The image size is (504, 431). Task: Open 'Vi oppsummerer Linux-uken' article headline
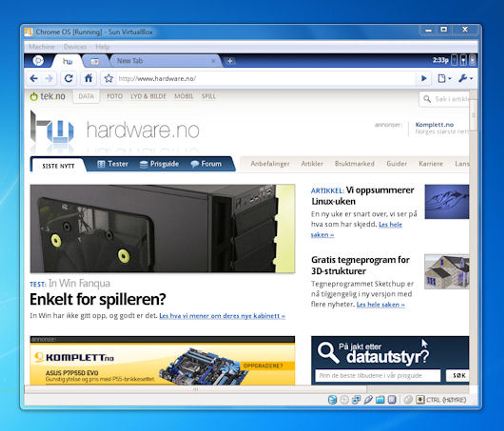[363, 196]
